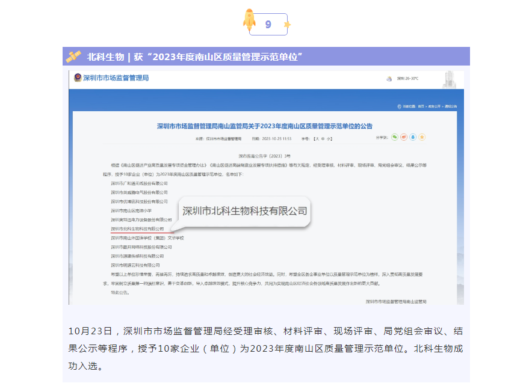This screenshot has height=392, width=532.
Task: Select list row 深圳市酷开网络科技股份有限公司
Action: [x=141, y=247]
